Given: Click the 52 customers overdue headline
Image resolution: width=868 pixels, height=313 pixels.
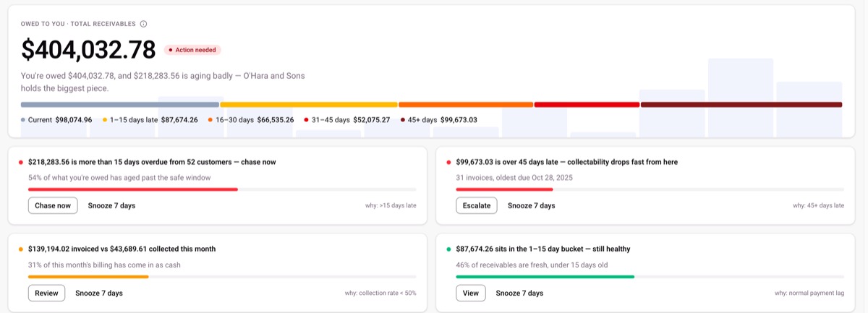Looking at the screenshot, I should [152, 162].
